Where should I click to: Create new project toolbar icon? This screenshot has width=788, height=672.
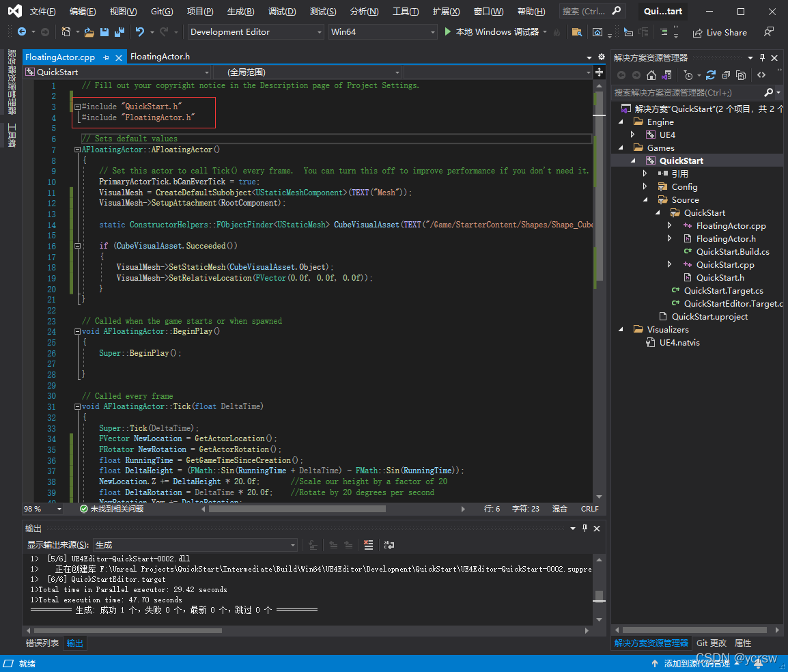click(66, 32)
